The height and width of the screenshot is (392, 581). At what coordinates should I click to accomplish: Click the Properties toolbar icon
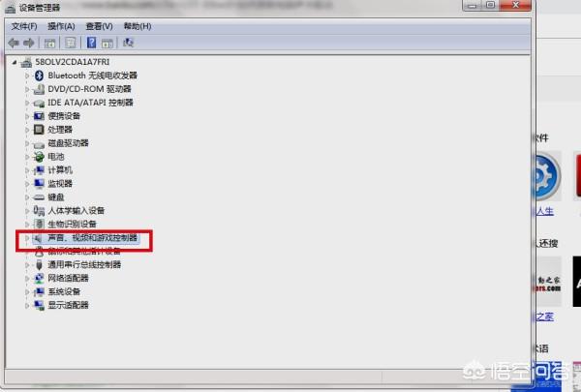click(71, 43)
